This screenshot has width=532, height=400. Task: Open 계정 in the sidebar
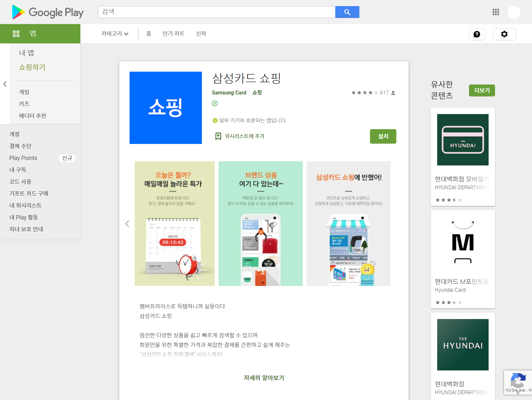pyautogui.click(x=14, y=134)
